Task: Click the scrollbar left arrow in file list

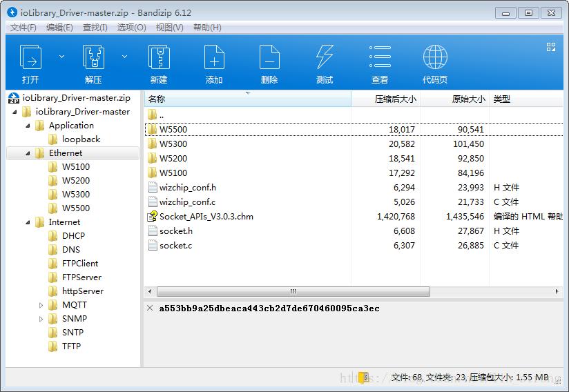Action: click(150, 291)
